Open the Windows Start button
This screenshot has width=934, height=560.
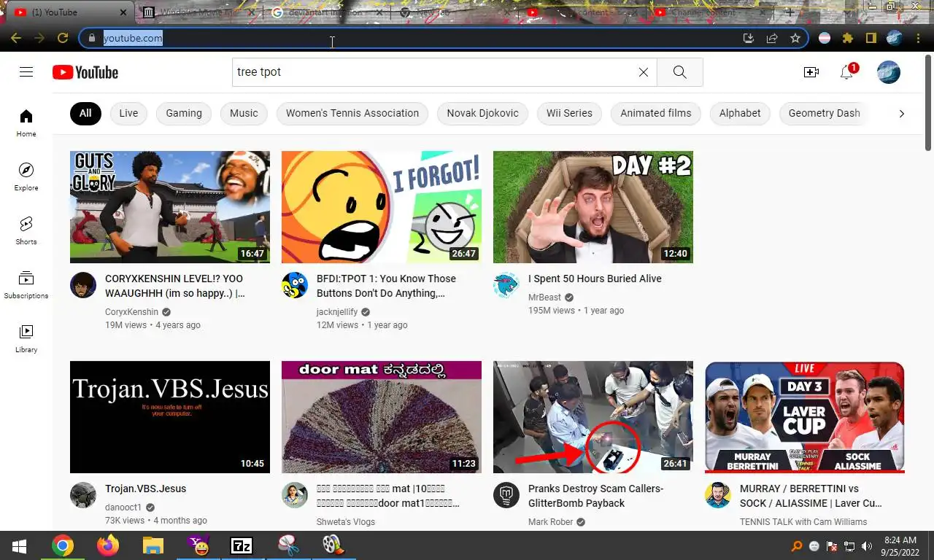[20, 545]
